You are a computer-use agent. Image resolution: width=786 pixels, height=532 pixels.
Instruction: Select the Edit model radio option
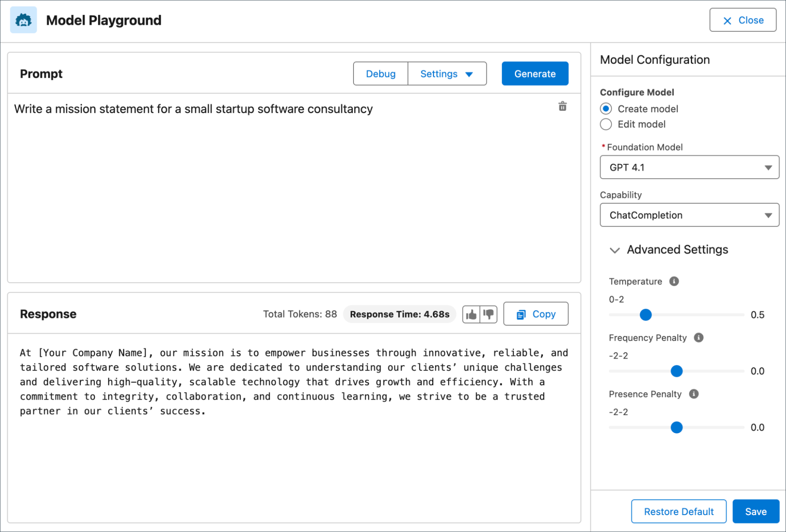(606, 124)
